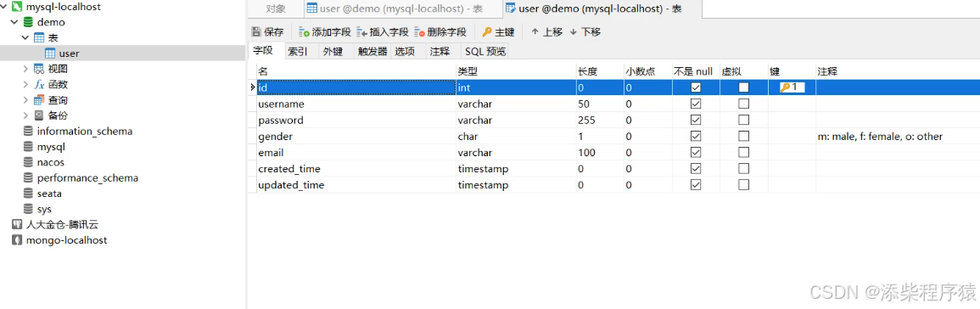Click the 表 tables group icon
This screenshot has height=309, width=980.
tap(39, 37)
